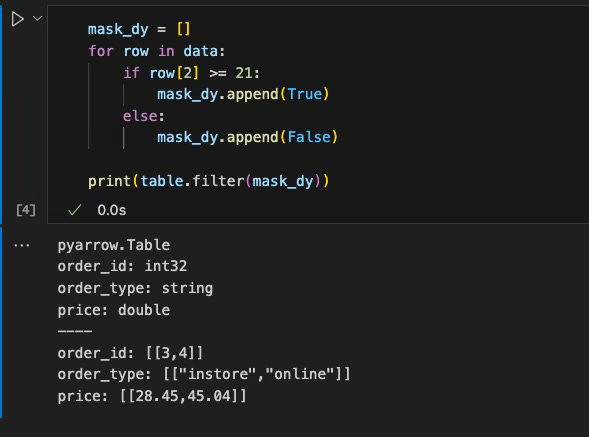Click the order_type instore/online output line
Image resolution: width=589 pixels, height=437 pixels.
[x=204, y=374]
